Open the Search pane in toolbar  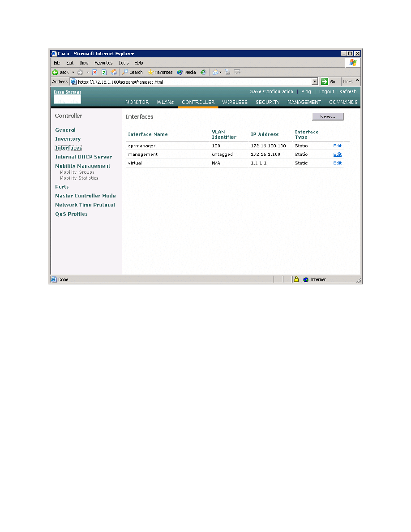(133, 72)
